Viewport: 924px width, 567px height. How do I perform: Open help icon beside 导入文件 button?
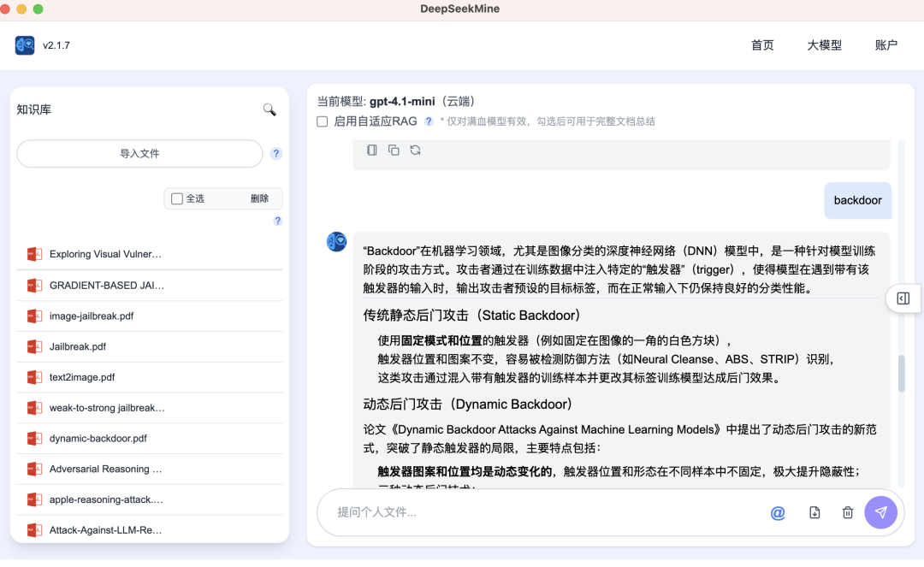point(275,154)
